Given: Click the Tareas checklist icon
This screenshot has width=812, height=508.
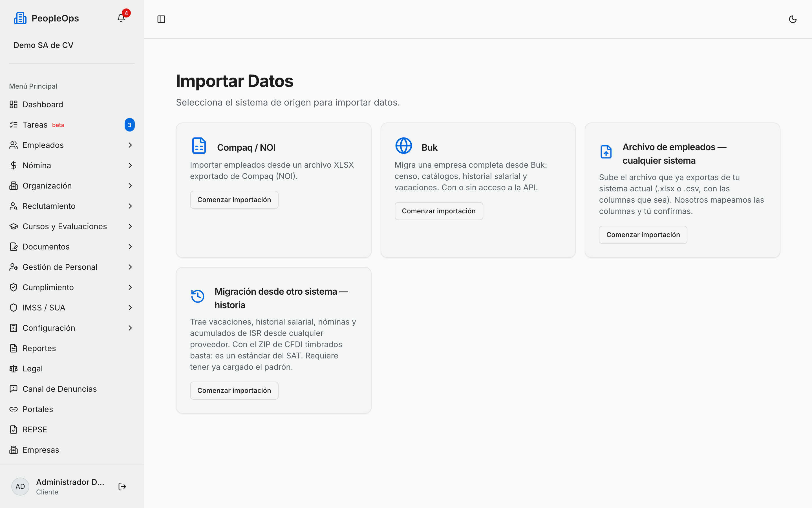Looking at the screenshot, I should [x=14, y=125].
